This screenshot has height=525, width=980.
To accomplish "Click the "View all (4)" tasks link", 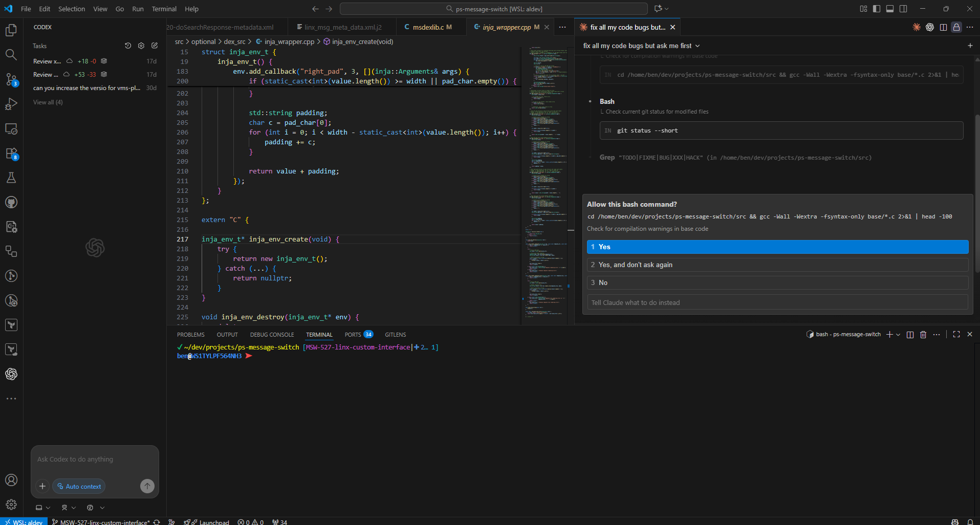I will [x=48, y=102].
